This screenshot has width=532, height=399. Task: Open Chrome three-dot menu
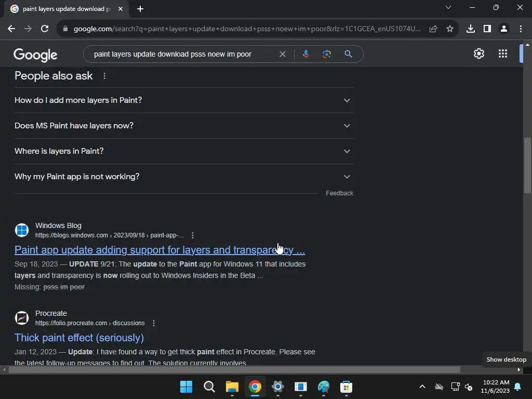pyautogui.click(x=521, y=29)
